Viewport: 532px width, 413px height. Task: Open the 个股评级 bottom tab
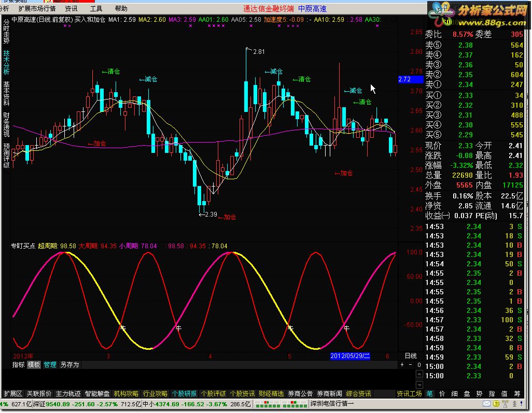pos(214,394)
